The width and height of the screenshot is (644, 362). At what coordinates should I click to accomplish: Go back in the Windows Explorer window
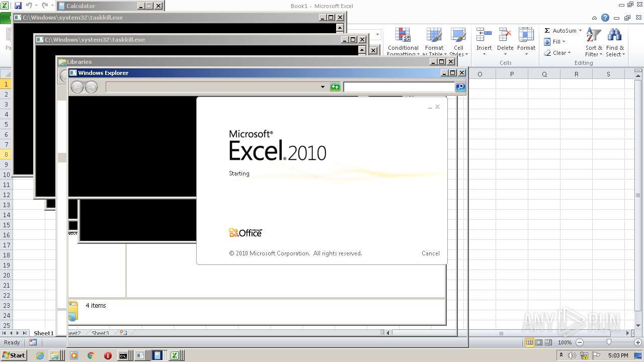click(x=77, y=87)
